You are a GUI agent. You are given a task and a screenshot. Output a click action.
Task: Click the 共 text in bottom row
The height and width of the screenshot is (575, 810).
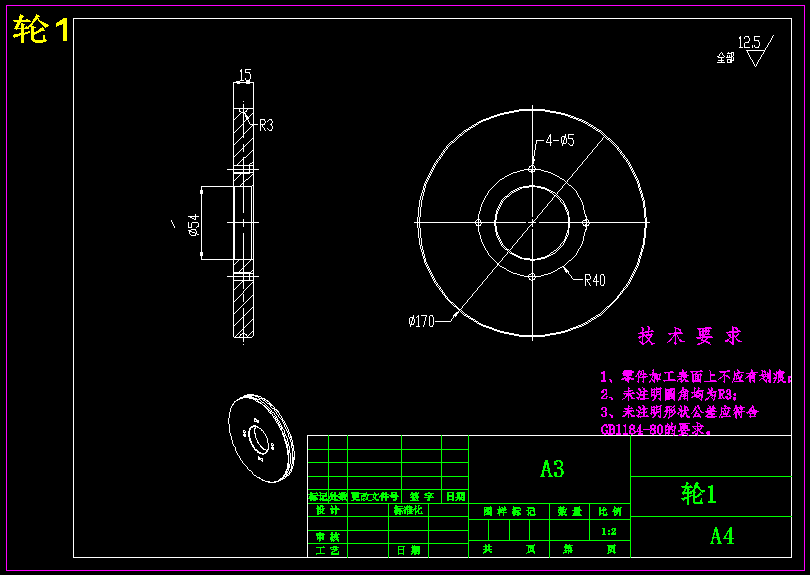point(487,549)
